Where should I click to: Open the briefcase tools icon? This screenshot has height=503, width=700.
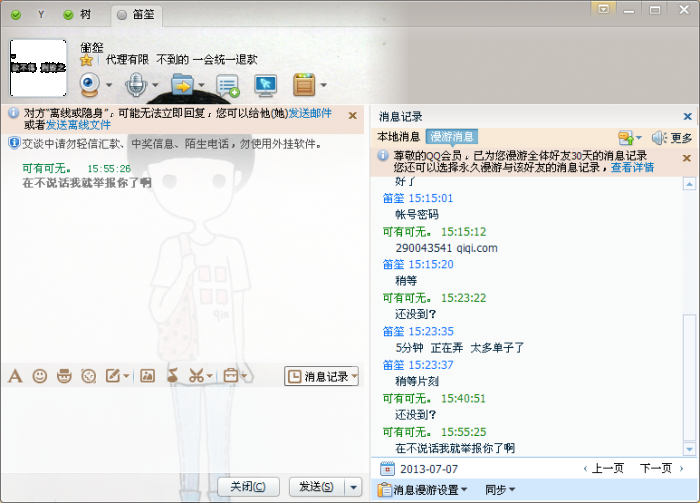point(230,376)
